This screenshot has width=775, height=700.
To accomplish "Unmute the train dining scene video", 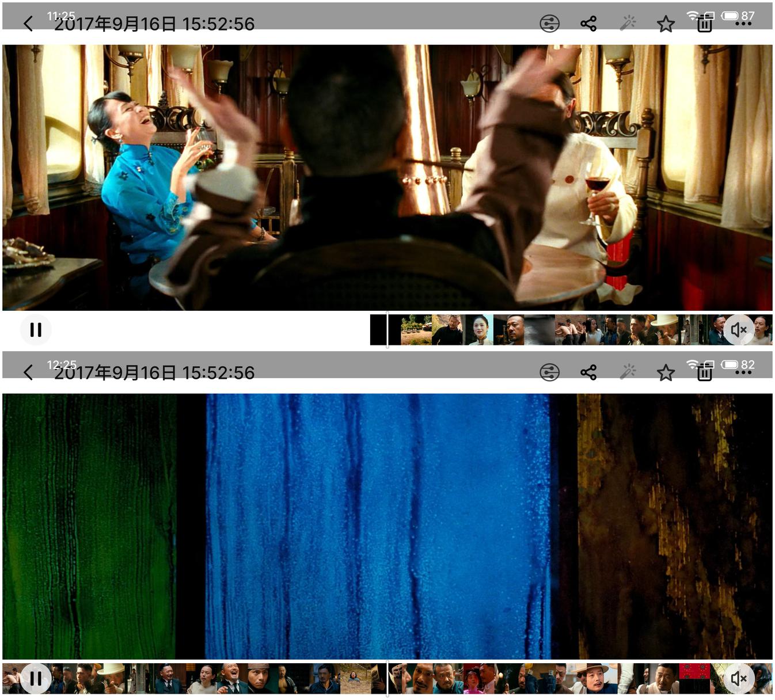I will point(739,330).
